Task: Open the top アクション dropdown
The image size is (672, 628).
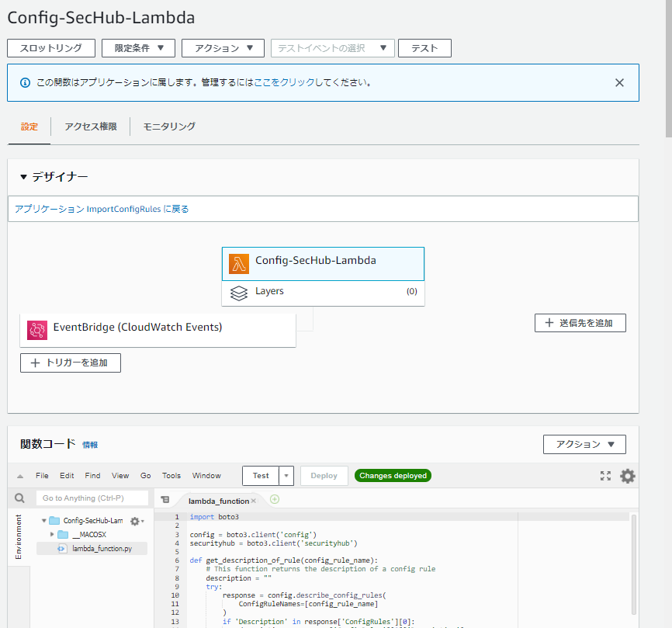Action: click(x=223, y=48)
